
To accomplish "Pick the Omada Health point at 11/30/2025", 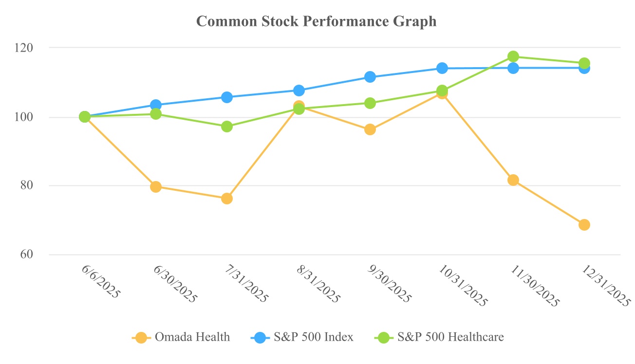I will pyautogui.click(x=513, y=180).
